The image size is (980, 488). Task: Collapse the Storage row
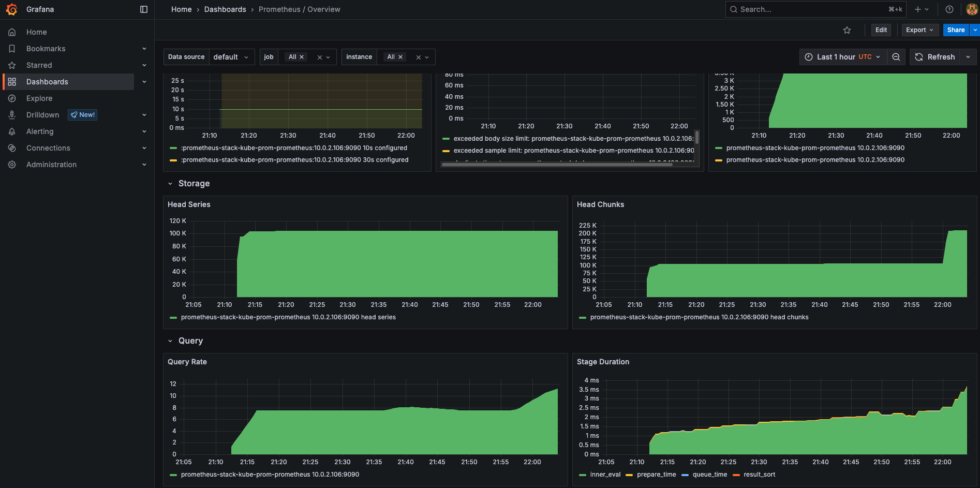click(x=170, y=184)
